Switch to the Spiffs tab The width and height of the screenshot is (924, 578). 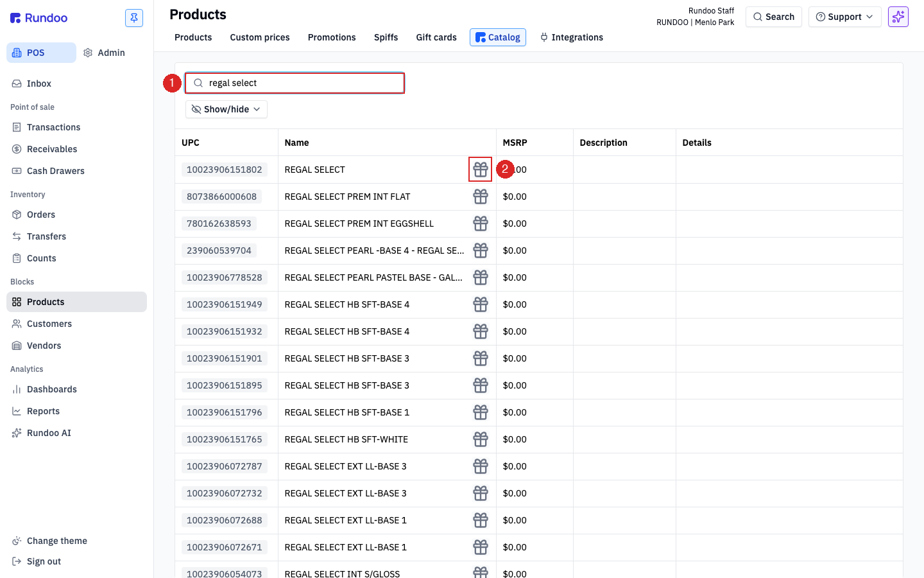pos(386,37)
